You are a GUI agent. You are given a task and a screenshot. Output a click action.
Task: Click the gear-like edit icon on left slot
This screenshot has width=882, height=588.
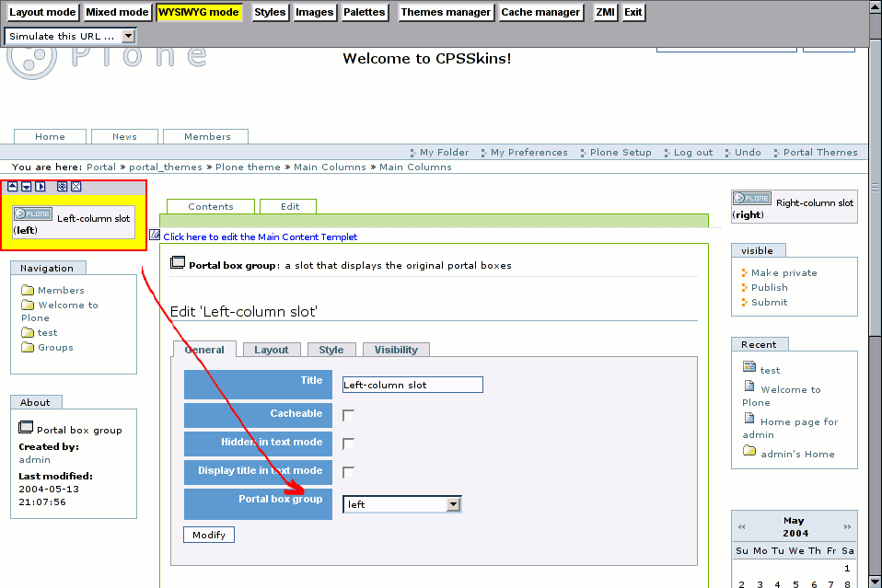click(x=62, y=187)
